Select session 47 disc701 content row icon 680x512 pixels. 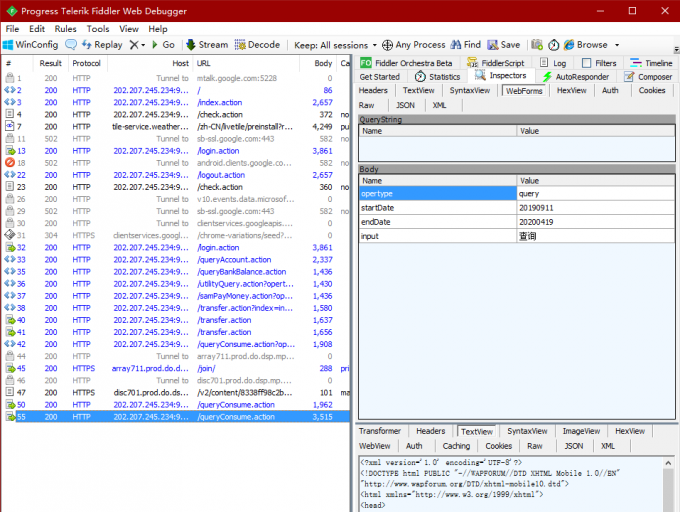point(10,392)
